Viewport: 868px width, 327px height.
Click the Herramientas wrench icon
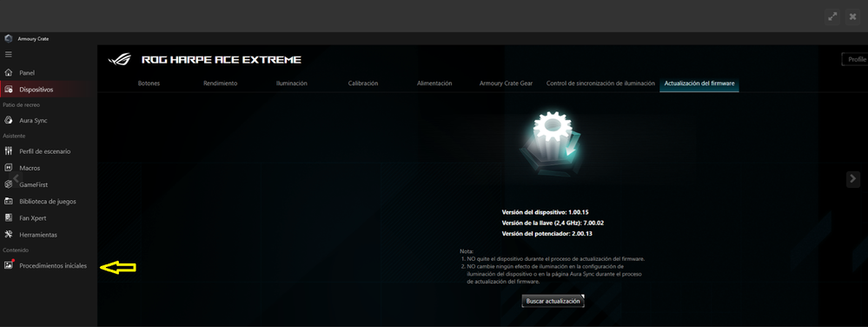point(9,235)
